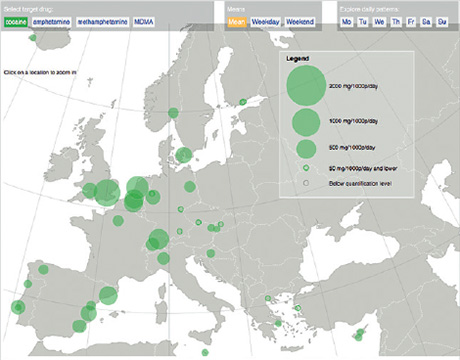Screen dimensions: 460x360
Task: Click the circle over Lisbon in Portugal
Action: [x=18, y=307]
